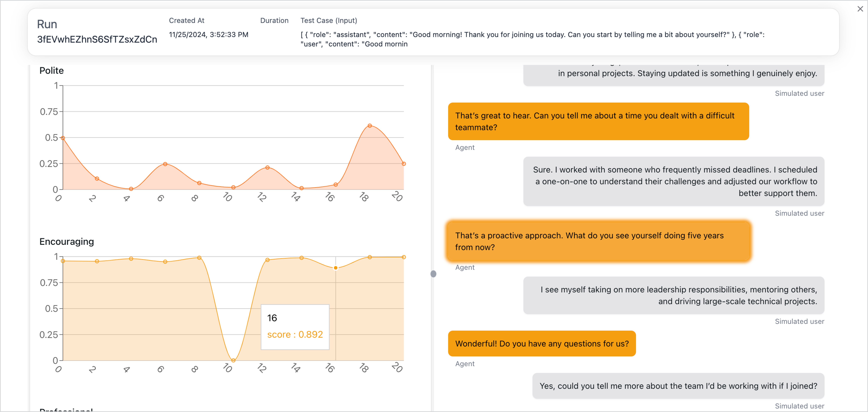Click the Encouraging chart title
Image resolution: width=868 pixels, height=412 pixels.
tap(67, 241)
